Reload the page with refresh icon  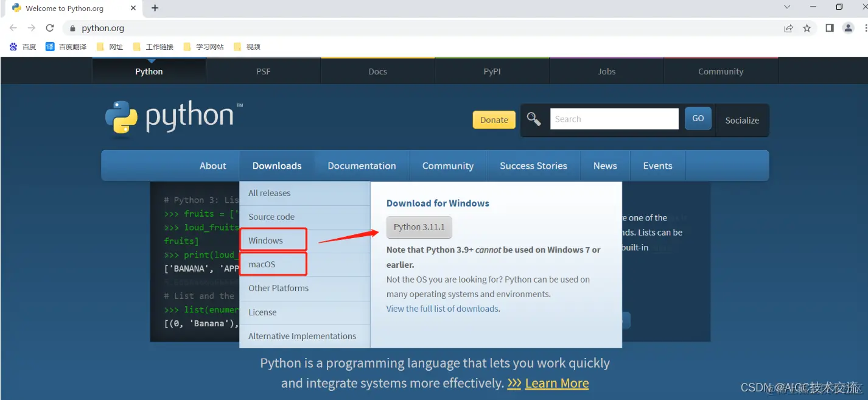[50, 28]
